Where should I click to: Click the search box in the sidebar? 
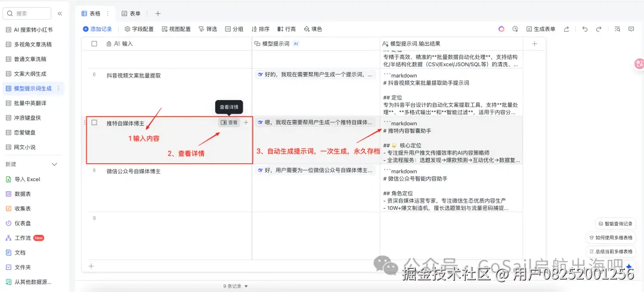(x=27, y=14)
